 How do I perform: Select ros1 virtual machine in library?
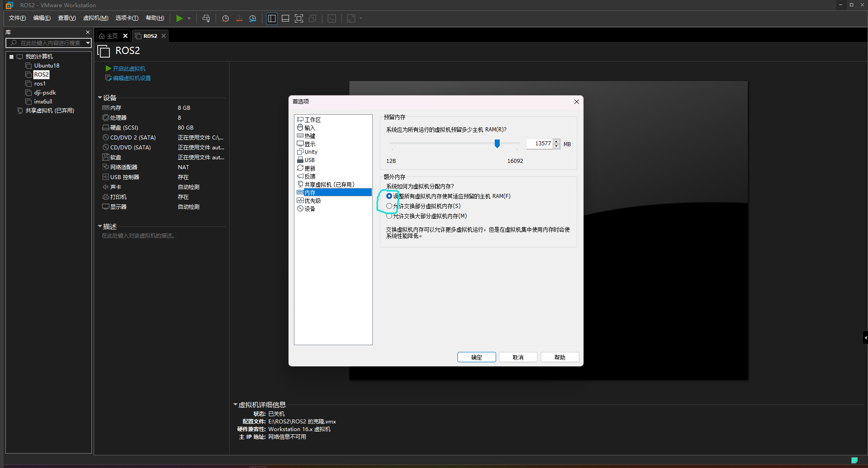tap(40, 84)
